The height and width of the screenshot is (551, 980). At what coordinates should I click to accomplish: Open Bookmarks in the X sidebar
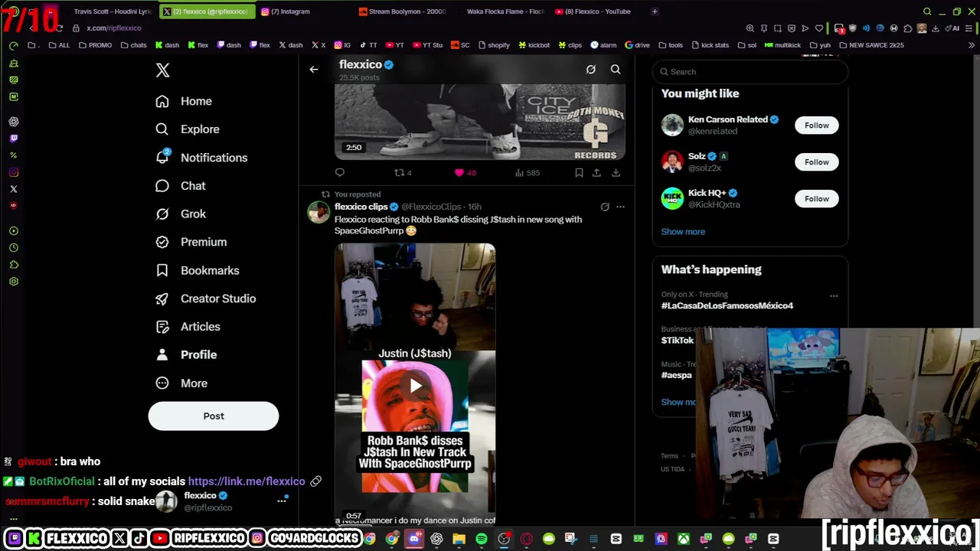point(198,270)
